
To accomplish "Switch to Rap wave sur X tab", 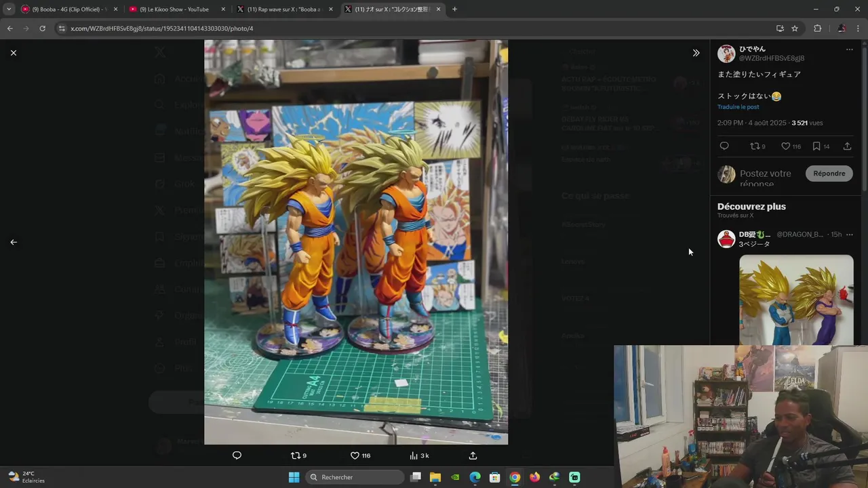I will click(284, 9).
